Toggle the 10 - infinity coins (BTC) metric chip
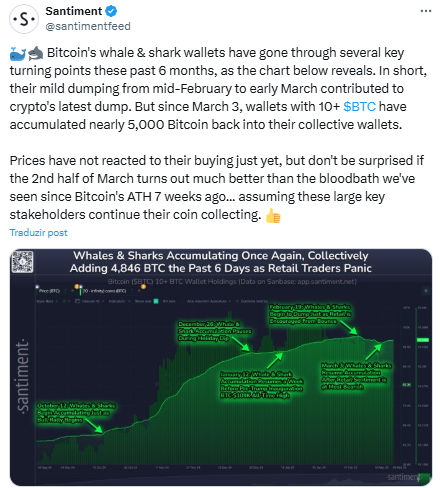Screen dimensions: 440x488 point(104,291)
